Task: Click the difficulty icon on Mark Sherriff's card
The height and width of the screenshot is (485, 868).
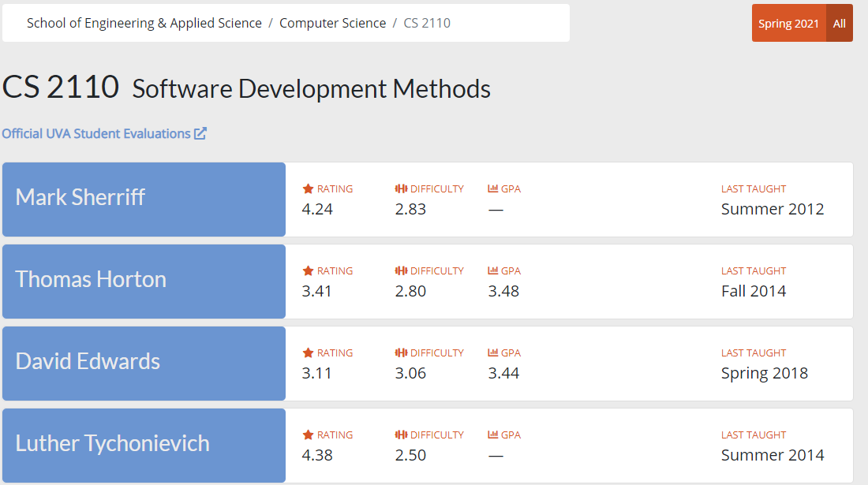Action: pos(399,188)
